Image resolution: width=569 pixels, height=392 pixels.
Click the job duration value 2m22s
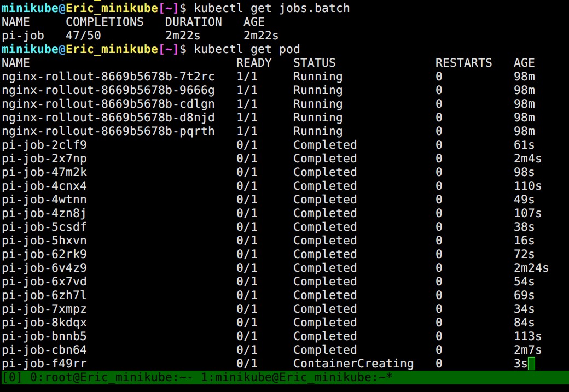(183, 36)
